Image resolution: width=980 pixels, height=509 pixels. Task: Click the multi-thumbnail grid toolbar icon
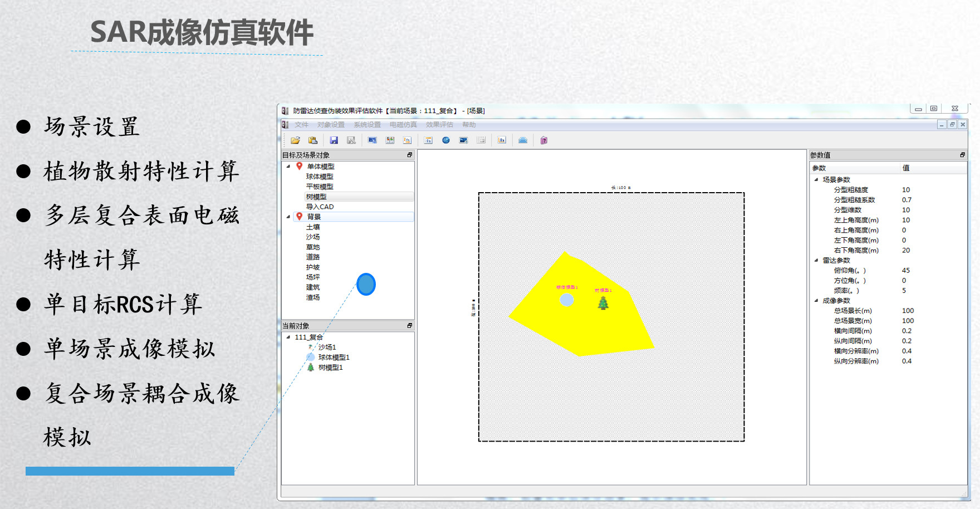point(390,140)
